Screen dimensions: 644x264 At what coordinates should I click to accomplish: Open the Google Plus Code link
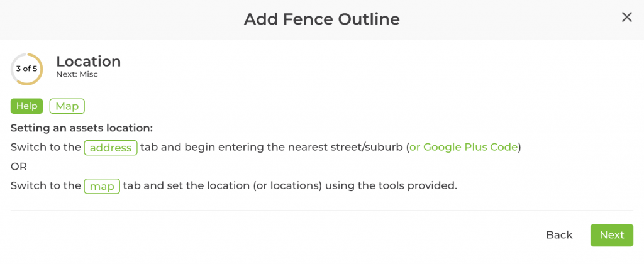(465, 148)
